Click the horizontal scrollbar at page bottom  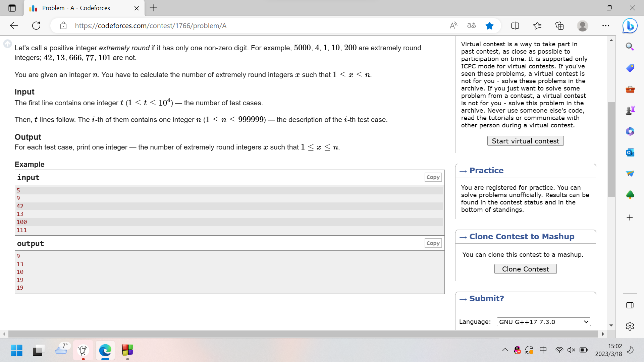(x=302, y=334)
